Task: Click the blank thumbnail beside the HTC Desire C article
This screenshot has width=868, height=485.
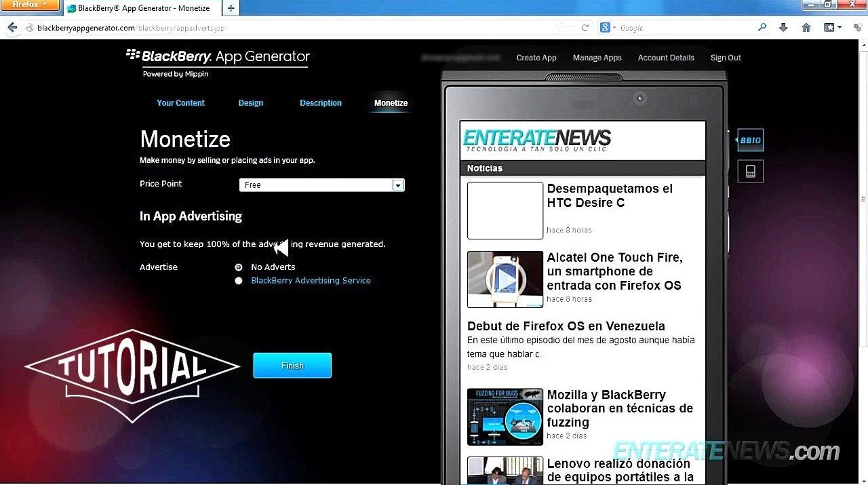Action: click(x=505, y=210)
